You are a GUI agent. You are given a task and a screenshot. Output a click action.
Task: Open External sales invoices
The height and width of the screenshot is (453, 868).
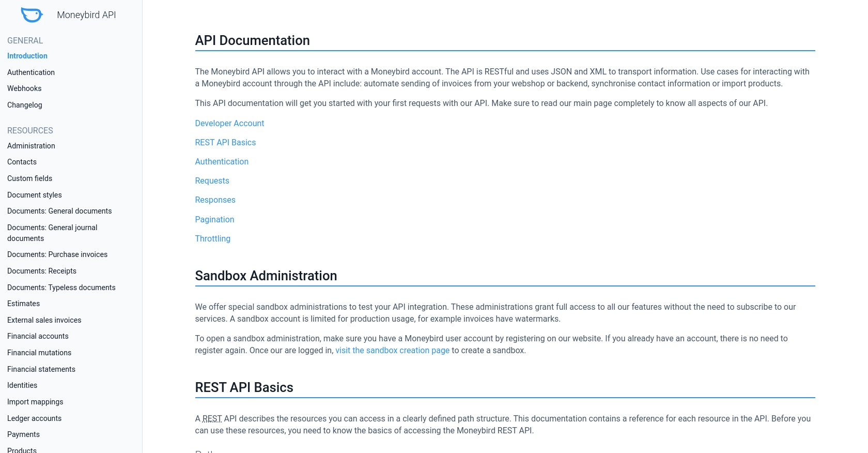44,320
